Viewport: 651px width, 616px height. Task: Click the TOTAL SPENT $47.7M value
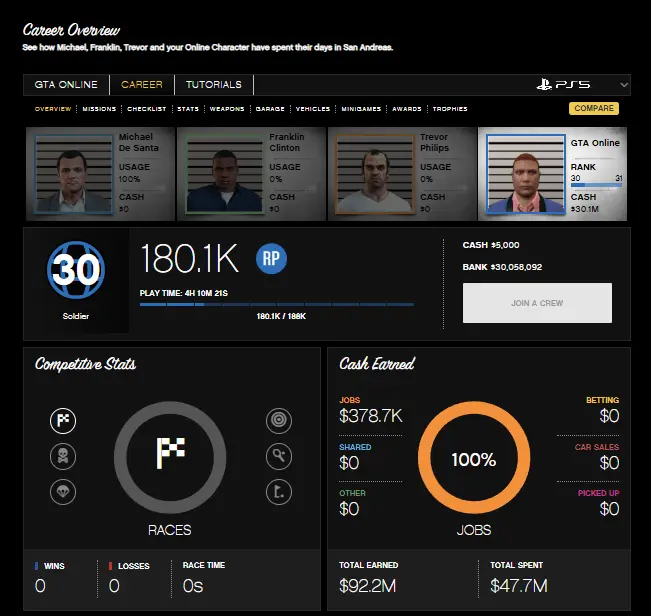(x=519, y=586)
